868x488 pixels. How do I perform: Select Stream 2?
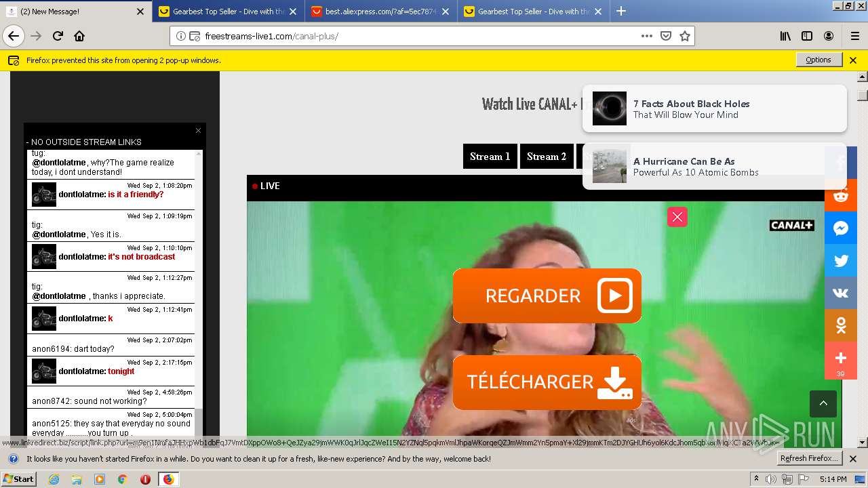(547, 157)
